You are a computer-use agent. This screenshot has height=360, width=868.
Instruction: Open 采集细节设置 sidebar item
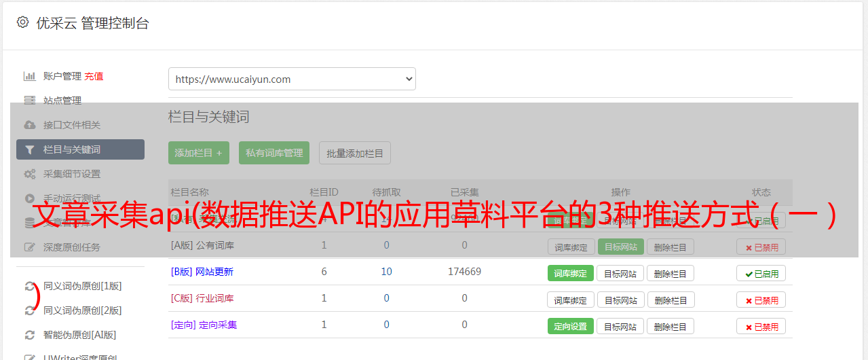click(x=72, y=174)
